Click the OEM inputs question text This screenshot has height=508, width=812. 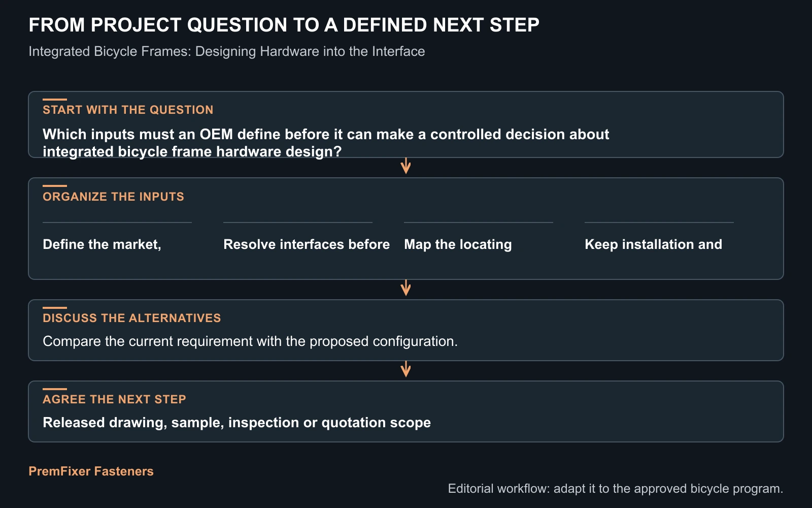point(326,143)
